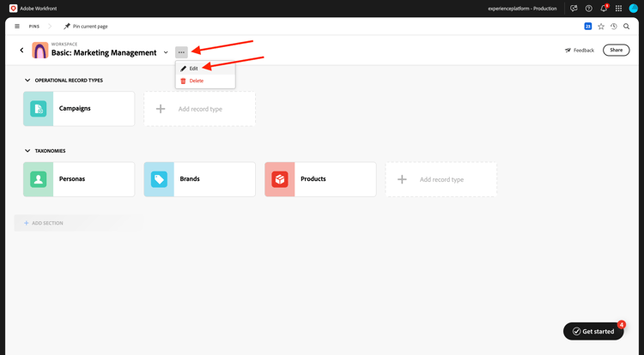Choose Edit from the workspace menu
Viewport: 644px width, 355px height.
(x=205, y=69)
